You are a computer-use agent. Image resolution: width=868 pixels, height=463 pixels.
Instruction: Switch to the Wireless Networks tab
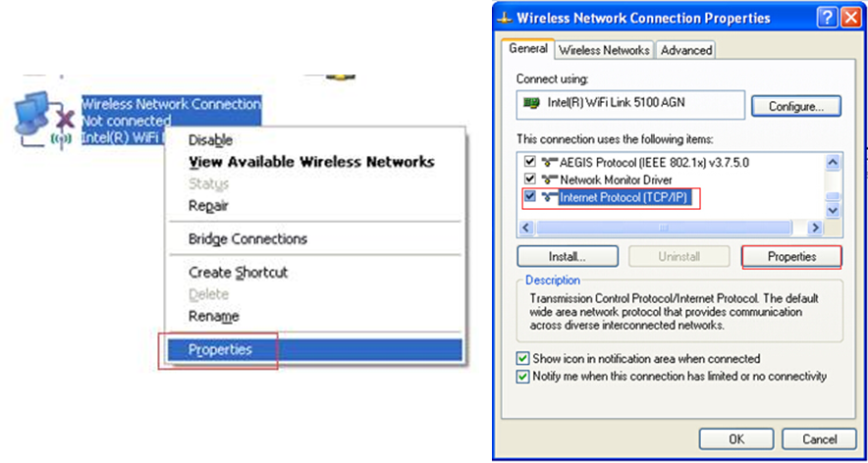tap(604, 50)
